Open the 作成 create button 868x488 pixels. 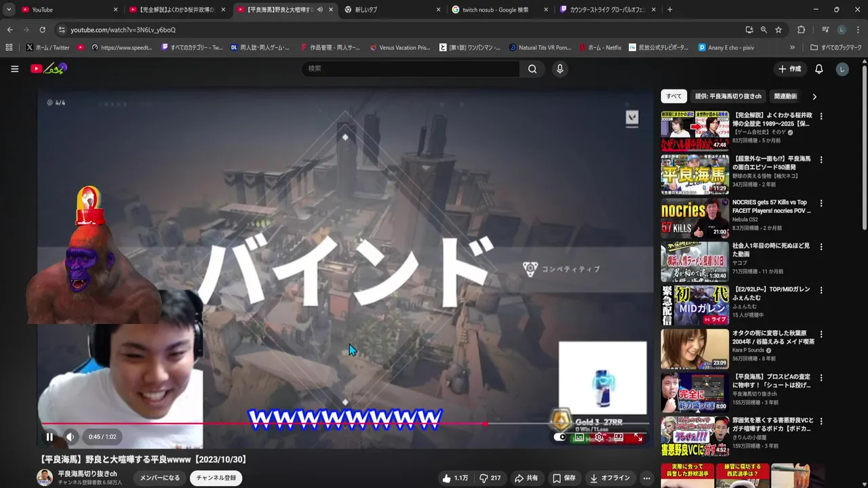tap(790, 68)
